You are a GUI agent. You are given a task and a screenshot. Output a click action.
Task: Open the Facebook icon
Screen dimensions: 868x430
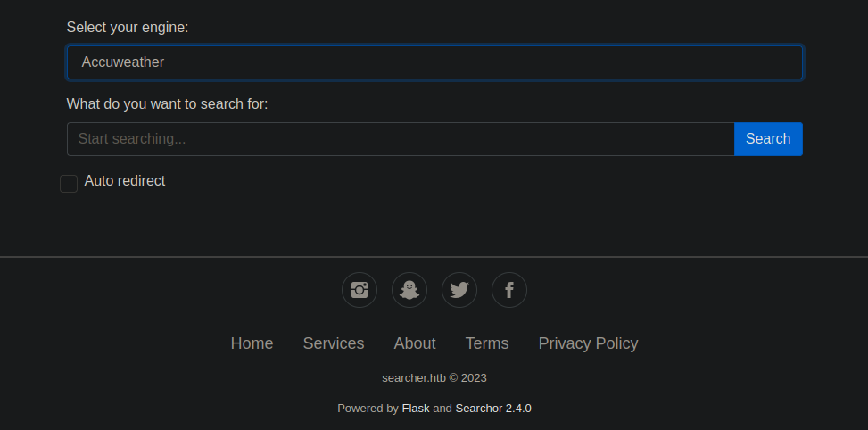[x=509, y=290]
